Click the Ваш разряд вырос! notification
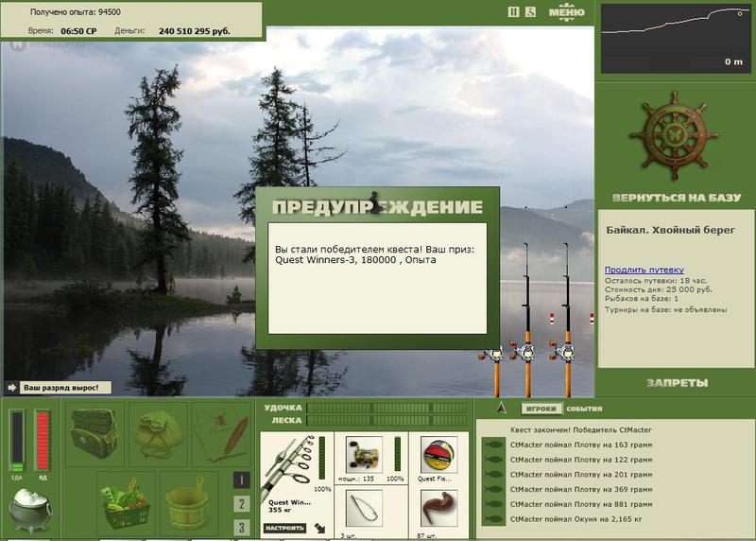Viewport: 756px width, 541px height. (x=65, y=388)
